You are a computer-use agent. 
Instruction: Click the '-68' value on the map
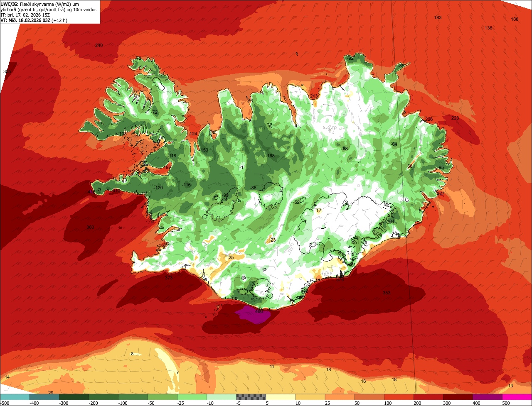344,149
